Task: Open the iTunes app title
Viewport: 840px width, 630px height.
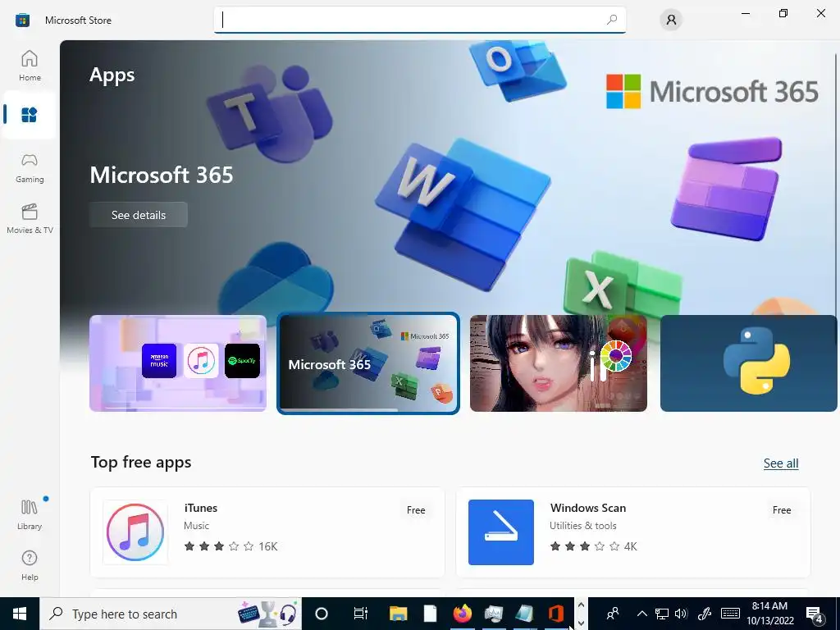Action: (201, 508)
